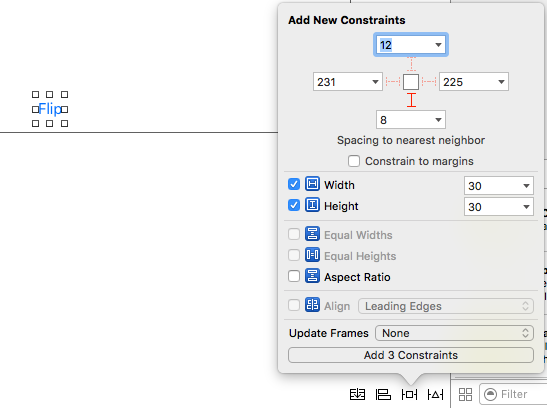
Task: Switch library to icon grid view
Action: point(465,394)
